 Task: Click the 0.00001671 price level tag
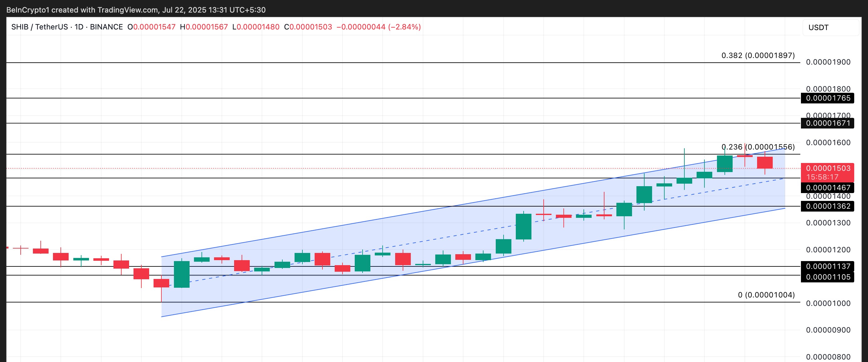coord(828,123)
